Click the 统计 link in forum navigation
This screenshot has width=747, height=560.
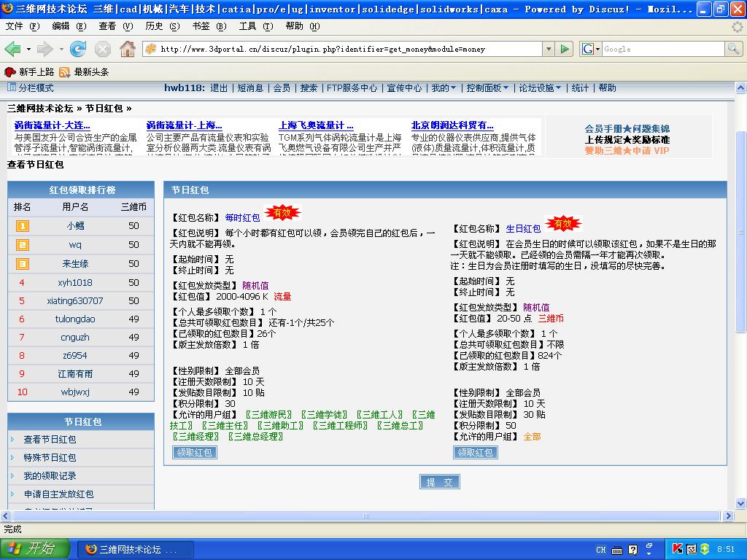click(x=580, y=87)
